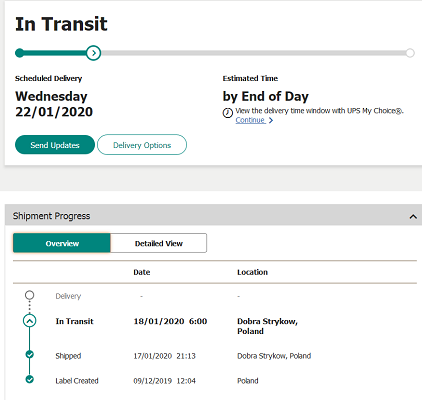Collapse the In Transit timeline chevron circle
The height and width of the screenshot is (400, 422).
[30, 321]
